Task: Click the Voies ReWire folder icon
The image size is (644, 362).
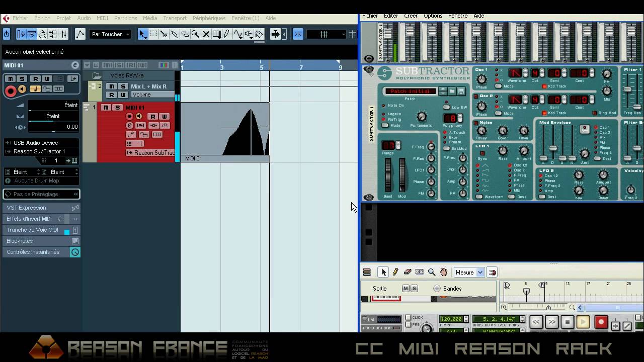Action: pyautogui.click(x=97, y=75)
